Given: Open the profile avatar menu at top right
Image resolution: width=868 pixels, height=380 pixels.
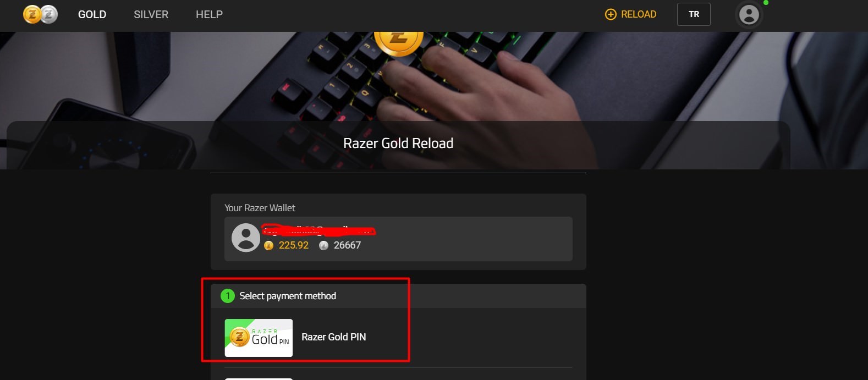Looking at the screenshot, I should (749, 15).
